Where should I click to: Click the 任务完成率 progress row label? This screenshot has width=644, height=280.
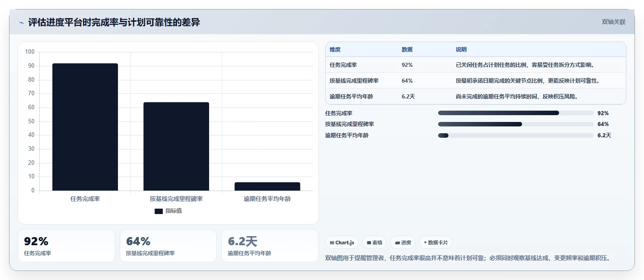coord(339,113)
